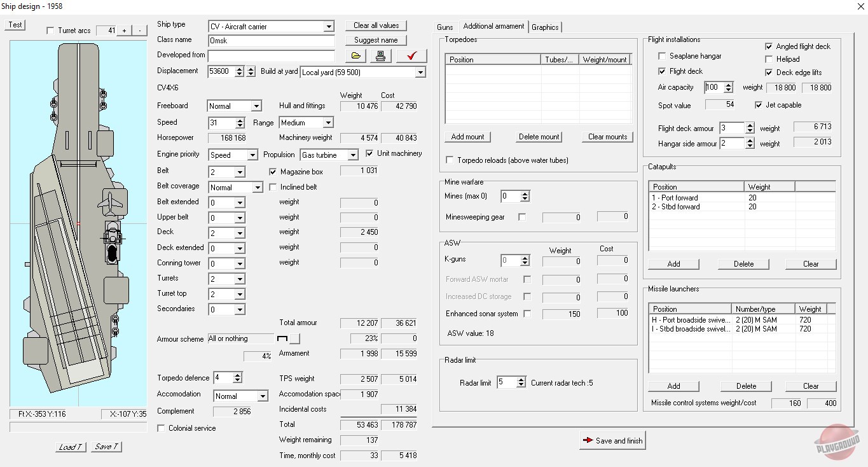Switch to the Guns tab
This screenshot has height=467, width=868.
(x=445, y=27)
